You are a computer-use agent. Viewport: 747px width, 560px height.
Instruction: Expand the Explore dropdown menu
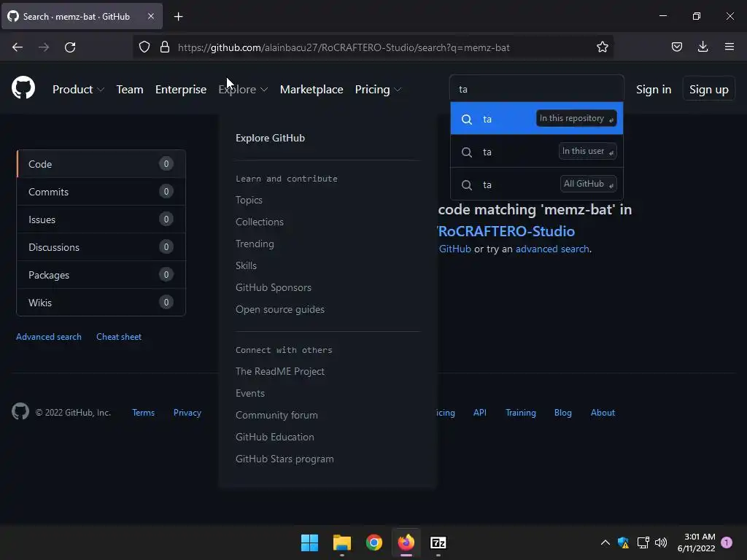[243, 90]
